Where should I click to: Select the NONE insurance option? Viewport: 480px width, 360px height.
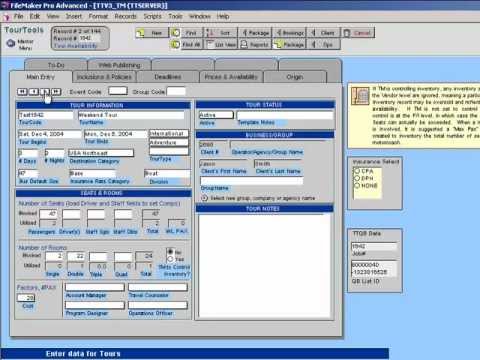click(357, 185)
